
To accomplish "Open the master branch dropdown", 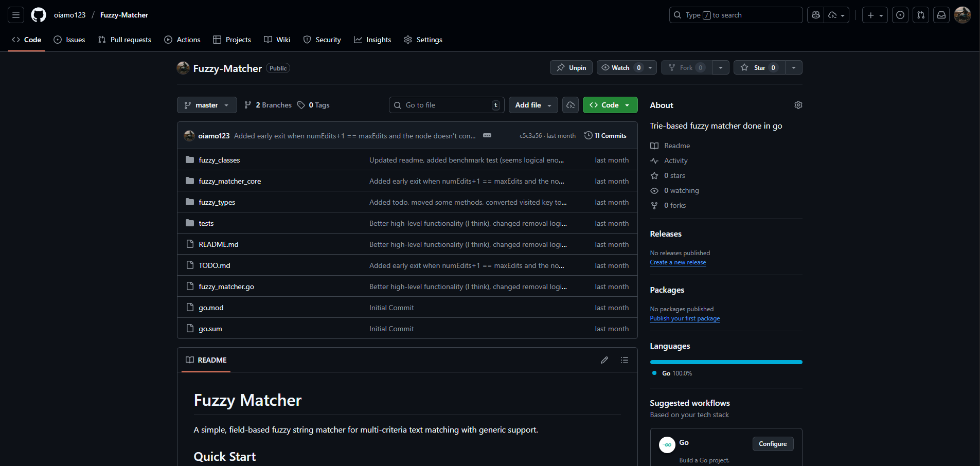I will coord(207,105).
